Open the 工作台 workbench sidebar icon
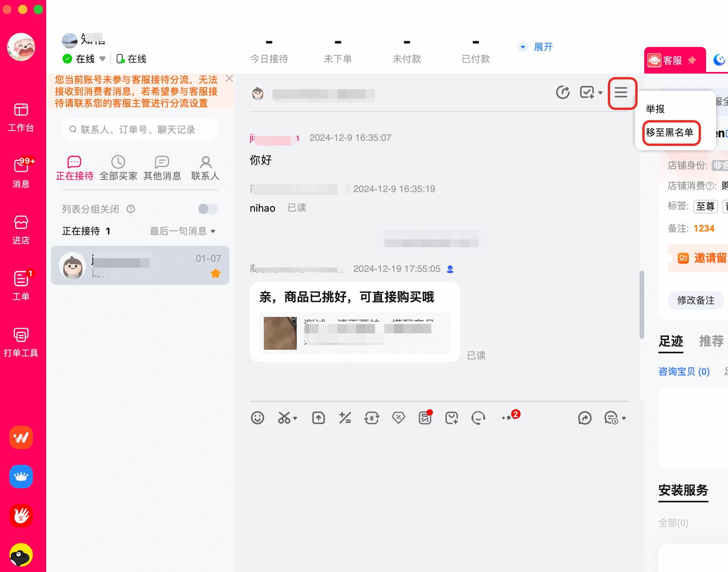 21,117
